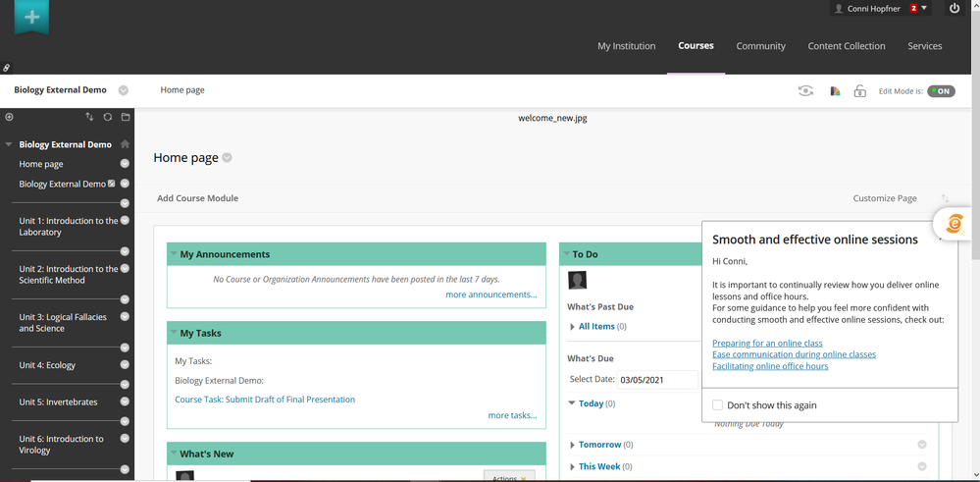980x482 pixels.
Task: Click Add Course Module
Action: click(197, 198)
